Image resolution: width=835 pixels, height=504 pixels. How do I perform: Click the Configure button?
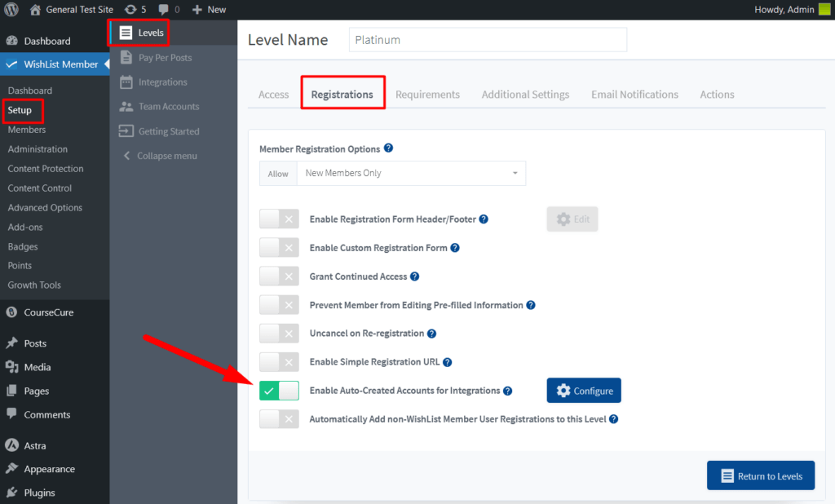click(584, 391)
